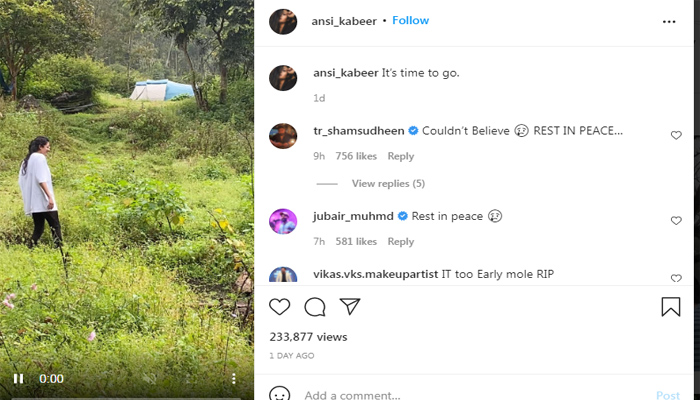Open comments via speech bubble icon
700x400 pixels.
click(x=315, y=307)
